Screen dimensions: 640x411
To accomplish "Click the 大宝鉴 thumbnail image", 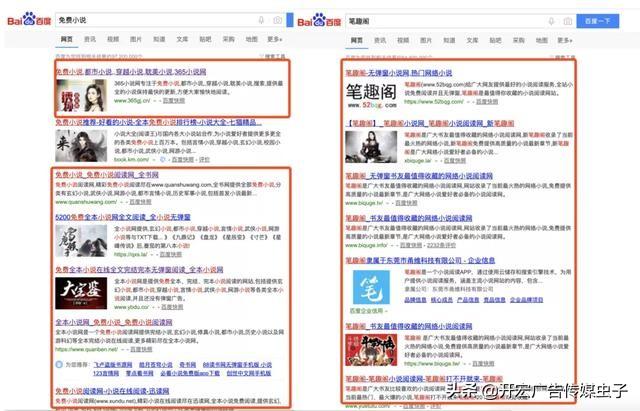I will [81, 293].
